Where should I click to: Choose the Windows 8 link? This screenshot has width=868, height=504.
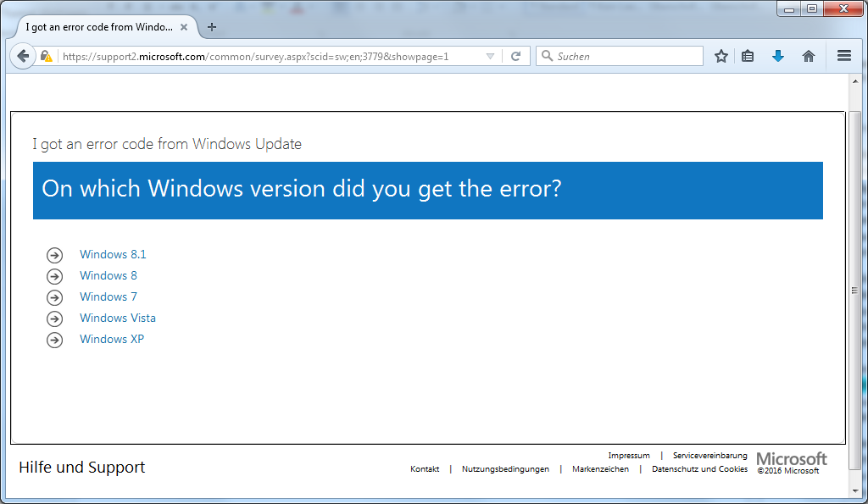[108, 275]
